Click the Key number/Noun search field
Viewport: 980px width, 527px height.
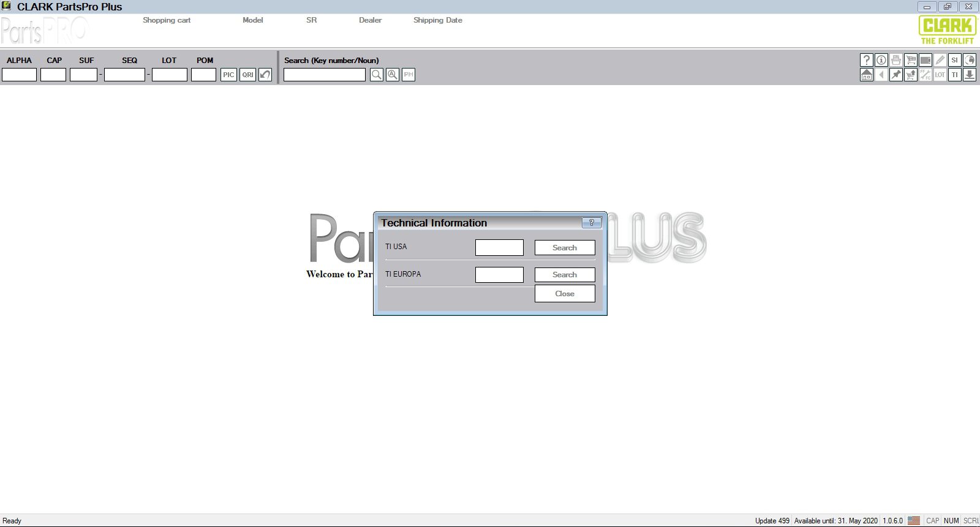point(325,75)
